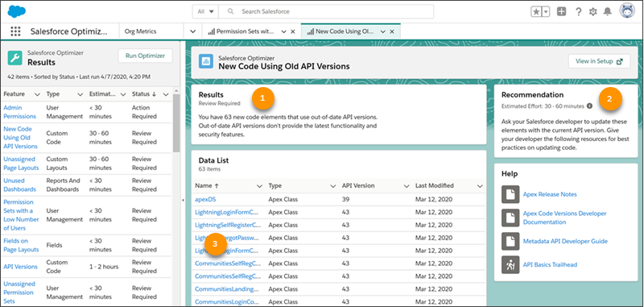Open the favorites list dropdown arrow
644x307 pixels.
[546, 12]
